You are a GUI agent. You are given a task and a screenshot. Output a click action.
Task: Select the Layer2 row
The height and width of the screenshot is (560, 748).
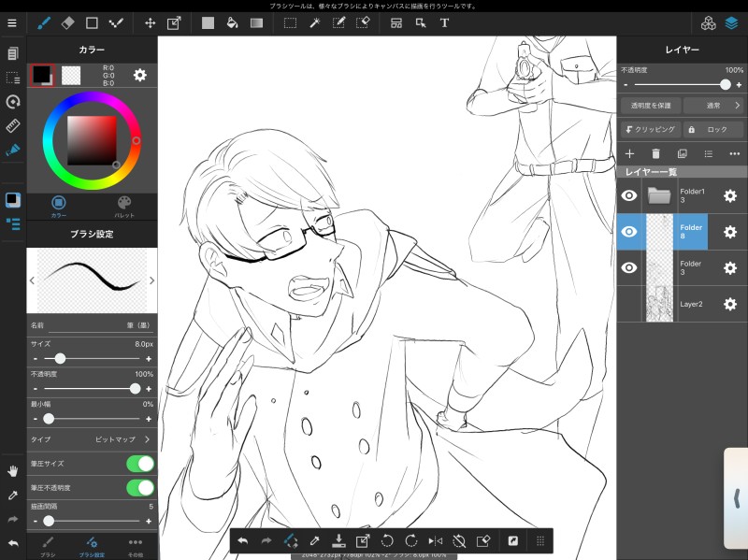683,304
